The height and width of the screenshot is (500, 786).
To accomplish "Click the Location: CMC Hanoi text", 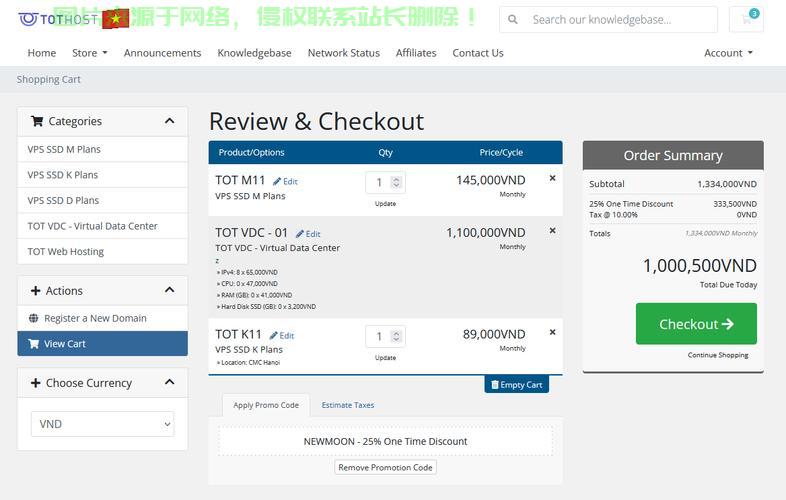I will pos(249,363).
